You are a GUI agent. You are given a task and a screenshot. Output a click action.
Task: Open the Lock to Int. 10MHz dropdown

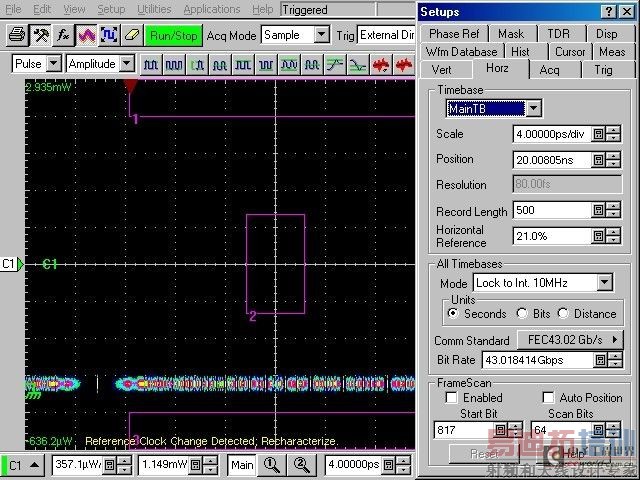pyautogui.click(x=604, y=283)
